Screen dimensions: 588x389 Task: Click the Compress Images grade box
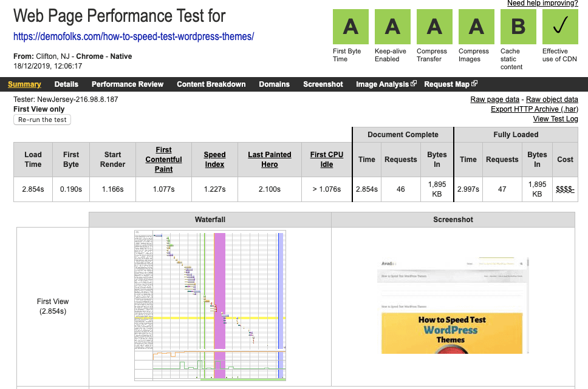tap(476, 27)
